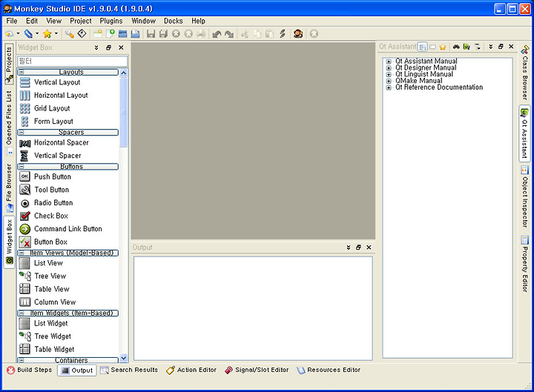Click the scissors cut icon
The width and height of the screenshot is (534, 392).
coord(245,33)
